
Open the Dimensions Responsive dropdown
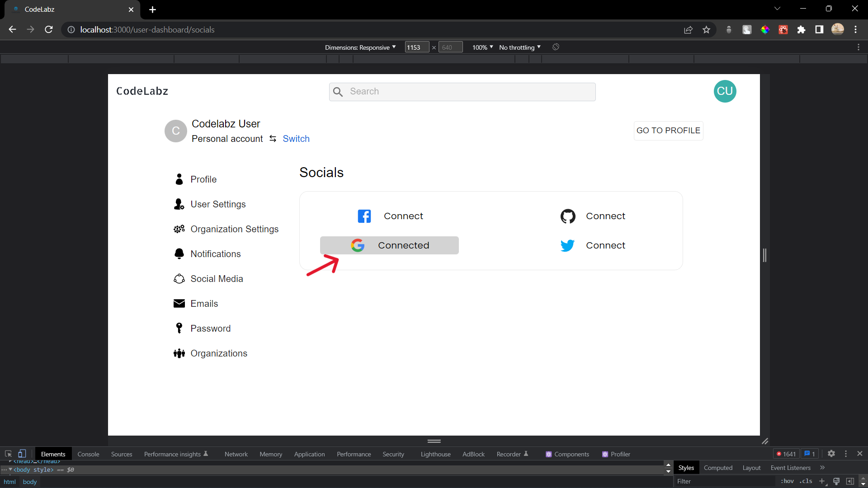360,47
